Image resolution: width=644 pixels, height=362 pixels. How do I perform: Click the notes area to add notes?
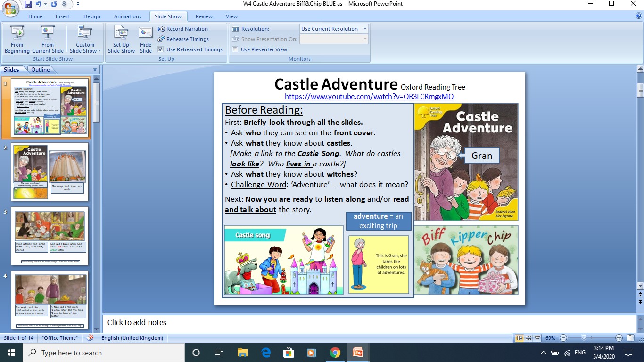[x=370, y=323]
